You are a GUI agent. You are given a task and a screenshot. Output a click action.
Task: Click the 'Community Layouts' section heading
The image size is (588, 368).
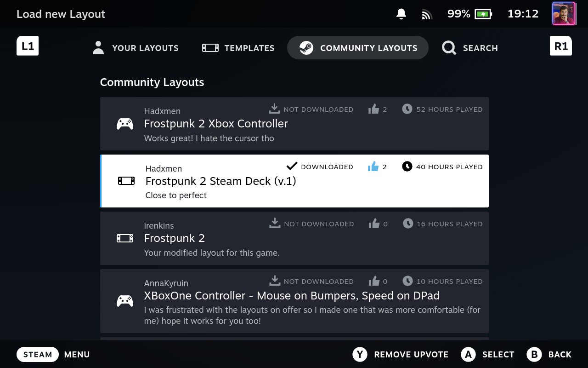(x=152, y=82)
